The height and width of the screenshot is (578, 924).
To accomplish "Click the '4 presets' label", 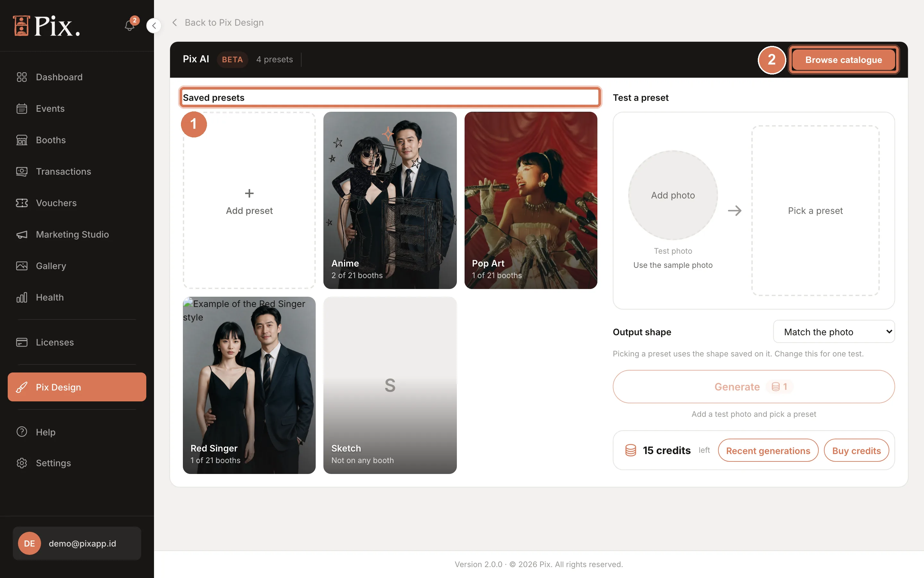I will coord(275,60).
